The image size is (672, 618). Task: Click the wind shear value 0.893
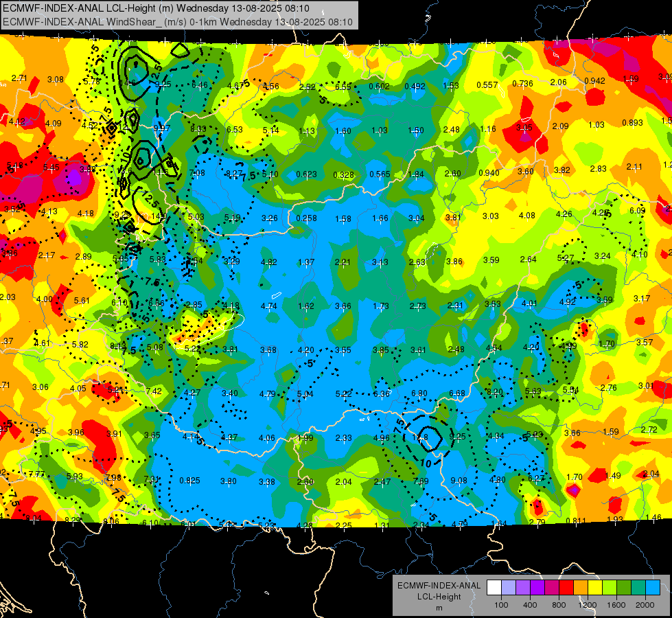pos(633,123)
